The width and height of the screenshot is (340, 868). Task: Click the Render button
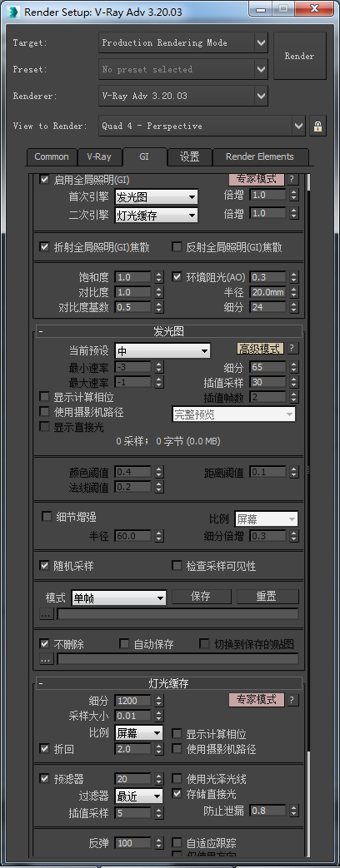[x=299, y=56]
